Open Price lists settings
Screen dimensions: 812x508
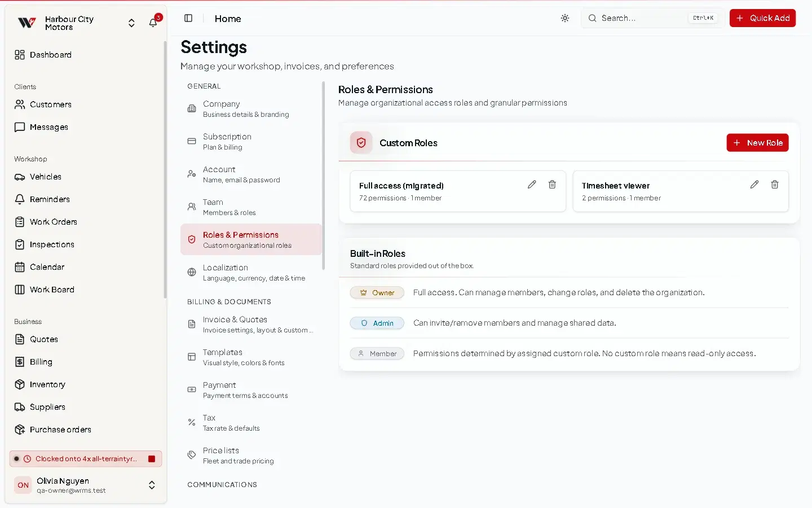click(x=250, y=456)
